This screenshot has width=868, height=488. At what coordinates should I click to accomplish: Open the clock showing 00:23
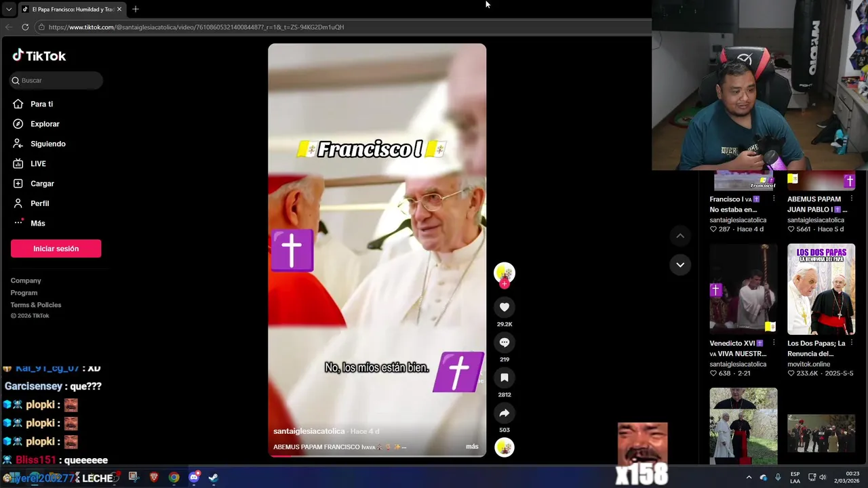848,477
